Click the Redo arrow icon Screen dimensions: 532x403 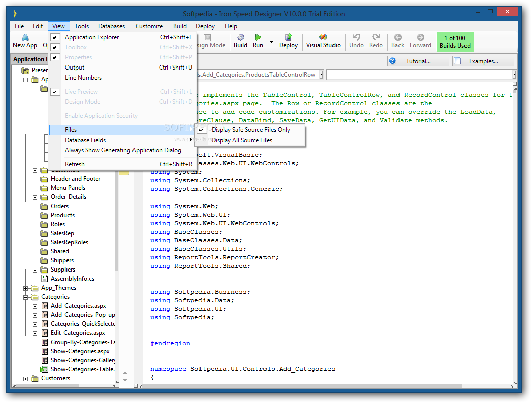[x=376, y=37]
